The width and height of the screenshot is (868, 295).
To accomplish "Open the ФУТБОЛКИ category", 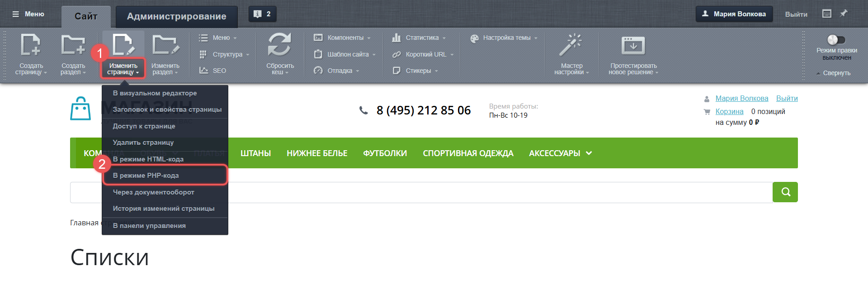I will click(x=385, y=153).
